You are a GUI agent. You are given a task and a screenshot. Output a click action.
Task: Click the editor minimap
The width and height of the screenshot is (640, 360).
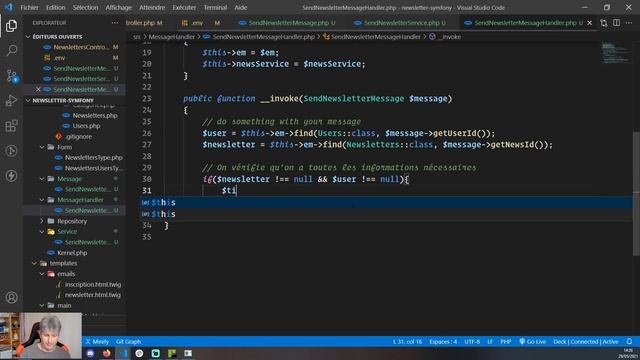click(616, 53)
